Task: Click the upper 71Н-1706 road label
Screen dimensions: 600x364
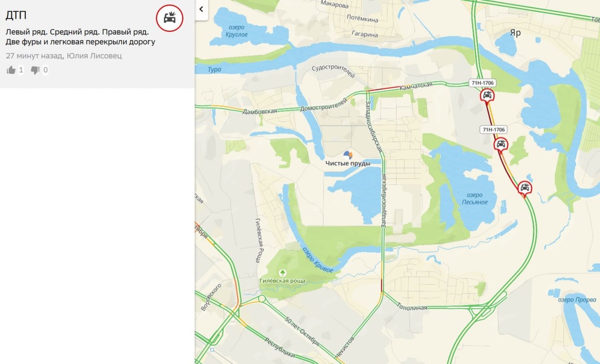Action: tap(481, 83)
